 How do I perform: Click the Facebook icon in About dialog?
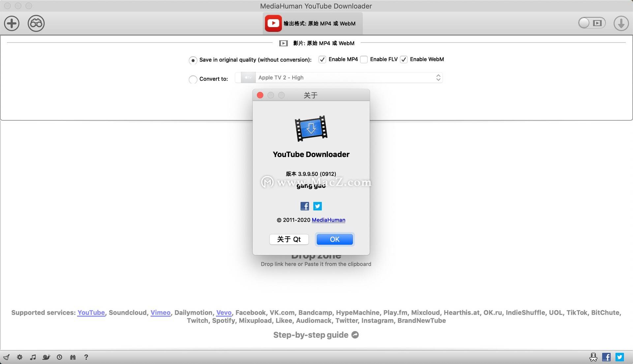(305, 206)
